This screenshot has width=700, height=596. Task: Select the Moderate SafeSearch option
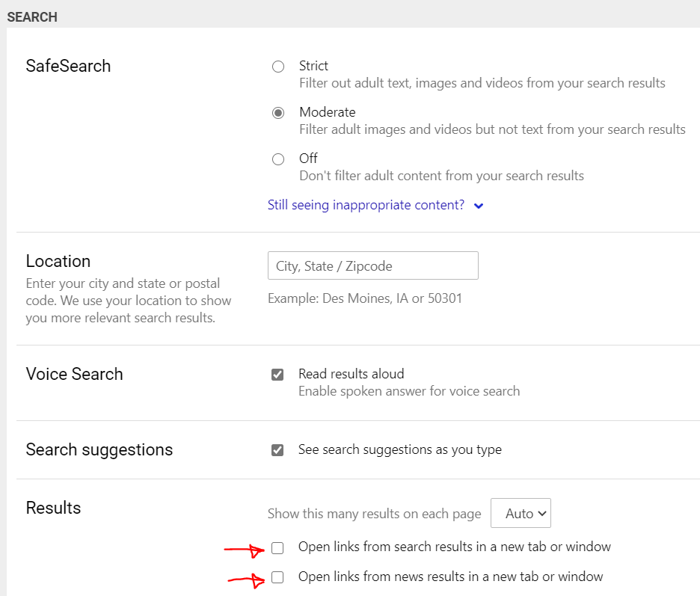278,113
